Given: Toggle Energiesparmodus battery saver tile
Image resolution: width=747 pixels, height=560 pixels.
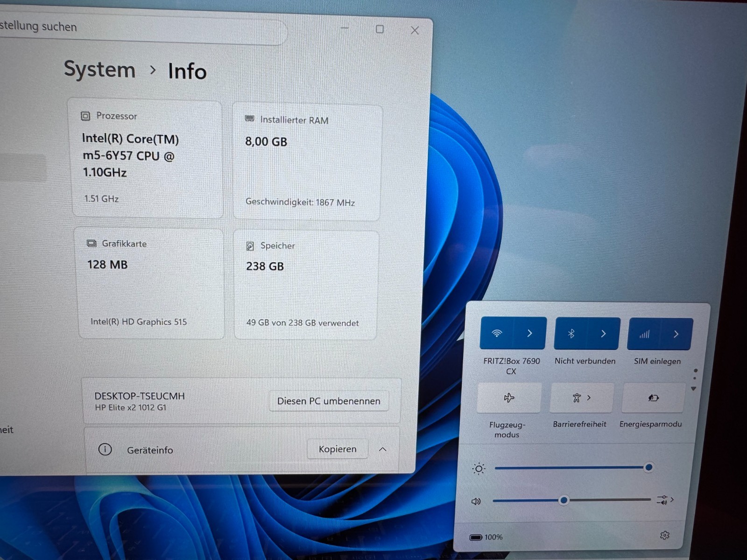Looking at the screenshot, I should pos(653,398).
